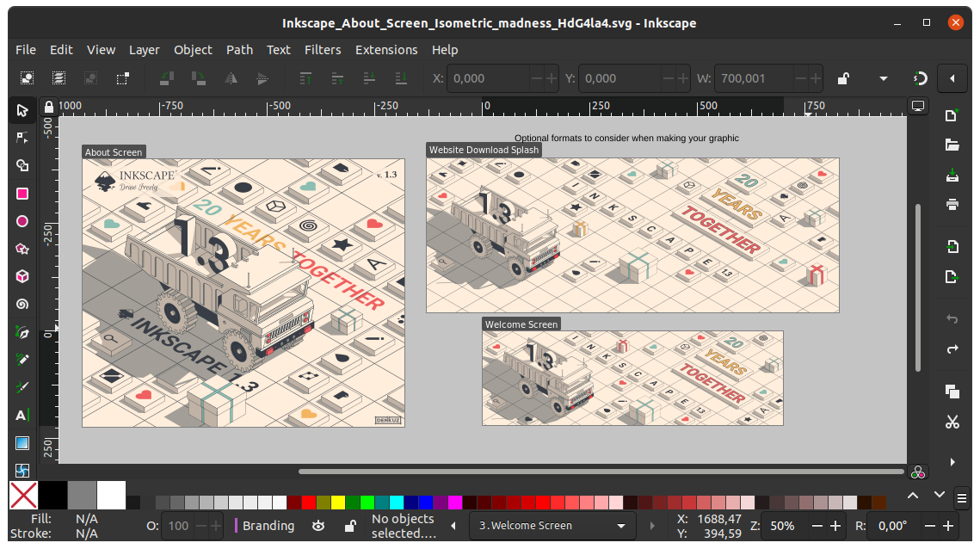The image size is (980, 549).
Task: Toggle color-managed display mode
Action: [917, 472]
